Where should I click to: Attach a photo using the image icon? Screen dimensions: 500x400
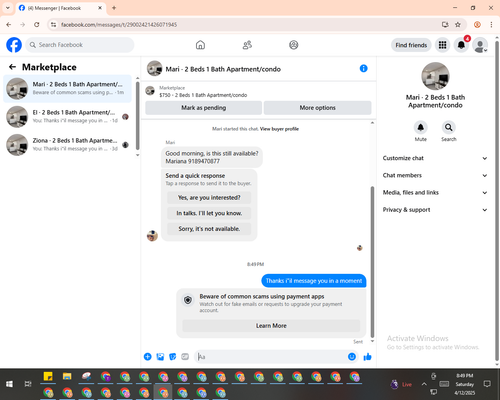160,357
